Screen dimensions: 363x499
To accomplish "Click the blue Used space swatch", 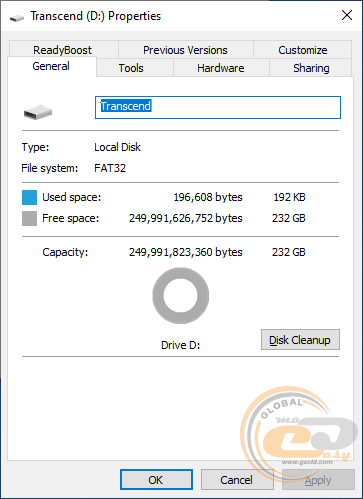I will tap(29, 197).
